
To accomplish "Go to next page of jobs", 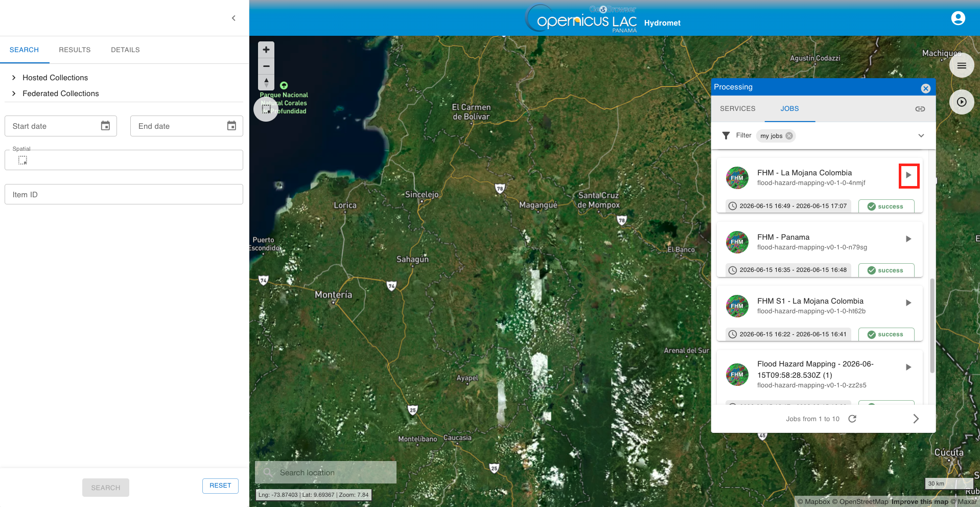I will pos(916,419).
